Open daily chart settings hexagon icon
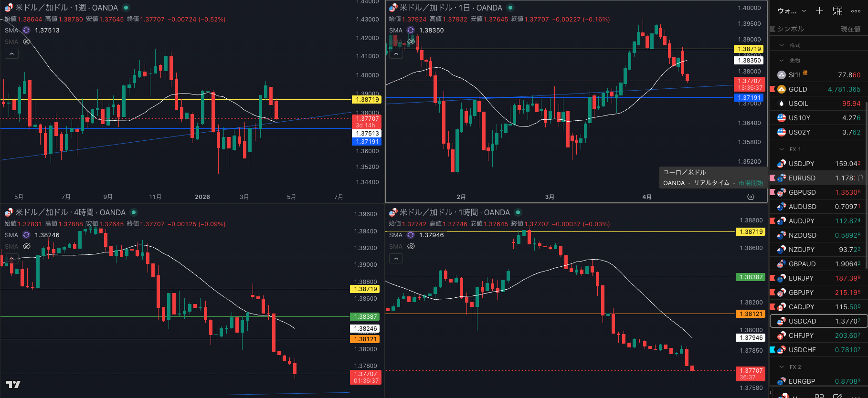Screen dimensions: 868x398 [751, 197]
